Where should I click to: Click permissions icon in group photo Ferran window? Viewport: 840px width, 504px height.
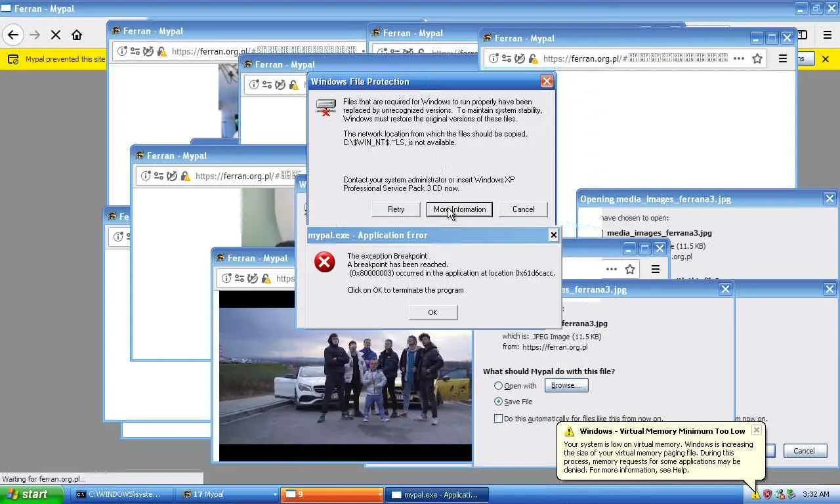[x=240, y=278]
